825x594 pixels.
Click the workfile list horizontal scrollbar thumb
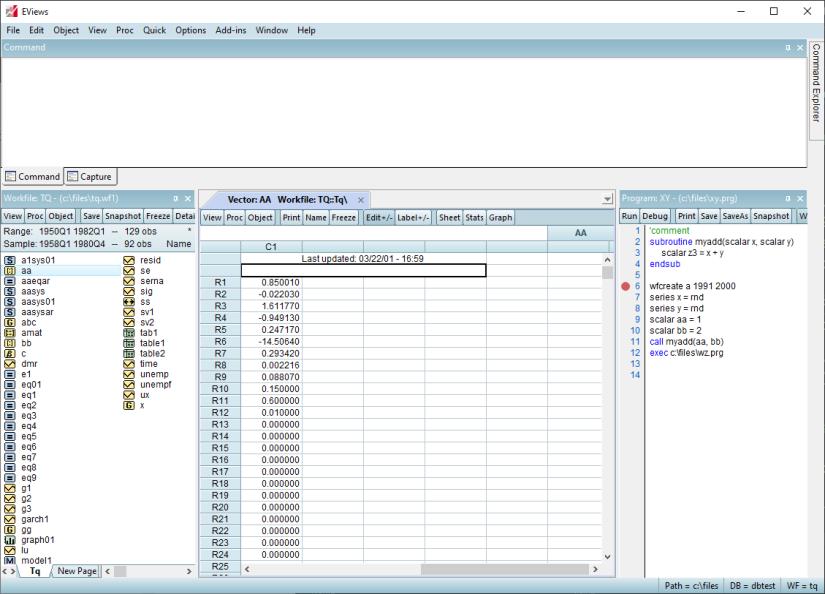pyautogui.click(x=120, y=571)
